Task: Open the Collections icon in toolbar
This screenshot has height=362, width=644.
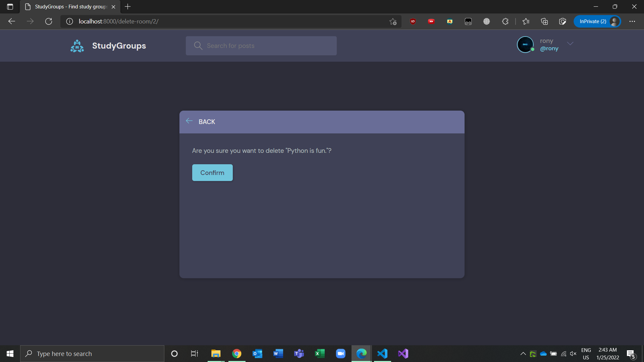Action: pyautogui.click(x=544, y=21)
